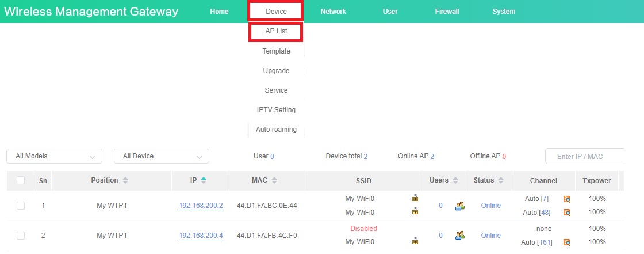Select Template from the Device menu
The image size is (644, 254).
pyautogui.click(x=276, y=51)
